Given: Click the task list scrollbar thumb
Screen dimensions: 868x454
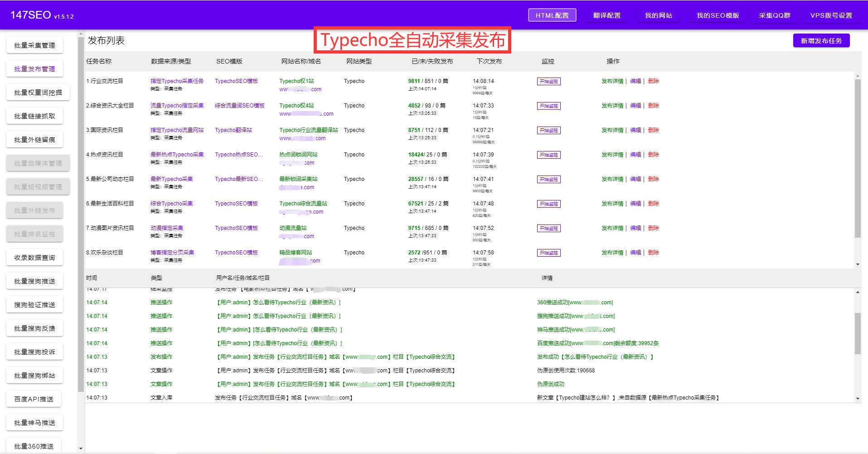Looking at the screenshot, I should [858, 158].
